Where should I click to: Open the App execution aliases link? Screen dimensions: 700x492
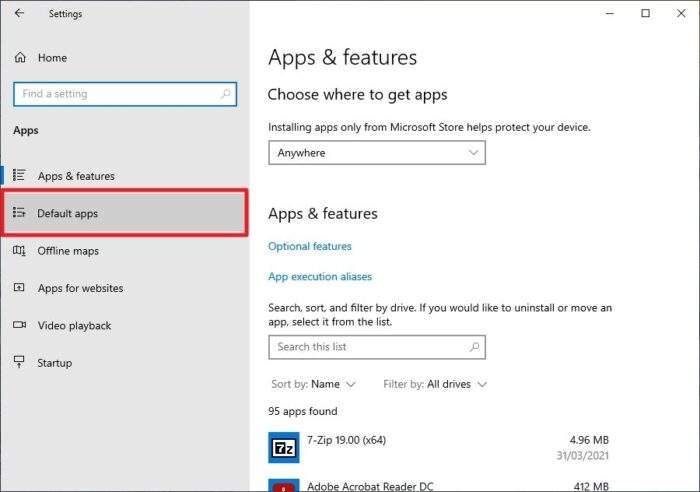pyautogui.click(x=320, y=276)
